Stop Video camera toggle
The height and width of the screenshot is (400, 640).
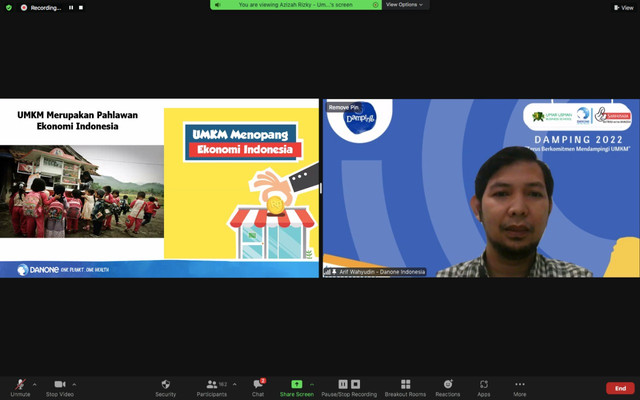60,388
